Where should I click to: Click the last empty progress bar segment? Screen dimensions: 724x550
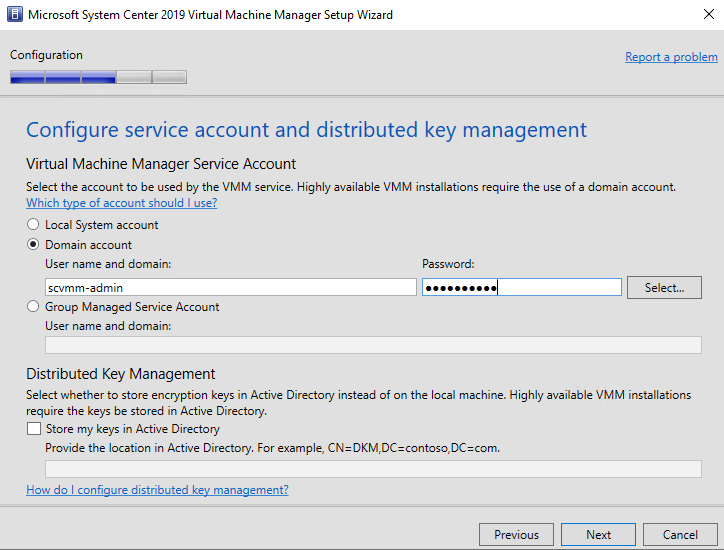(169, 77)
